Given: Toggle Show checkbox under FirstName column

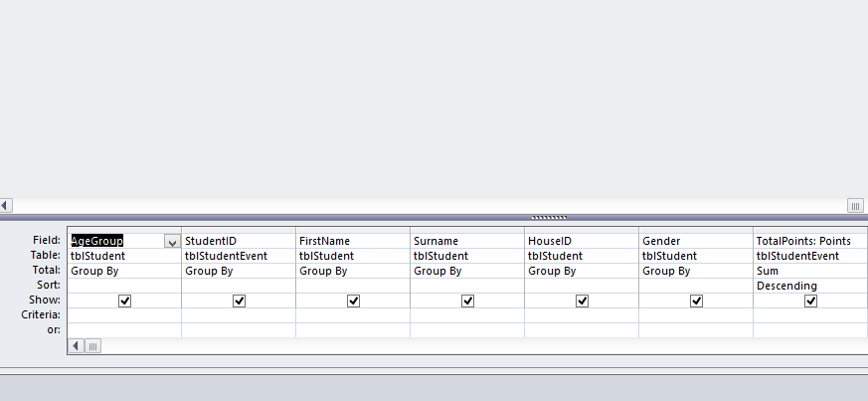Looking at the screenshot, I should [x=353, y=301].
